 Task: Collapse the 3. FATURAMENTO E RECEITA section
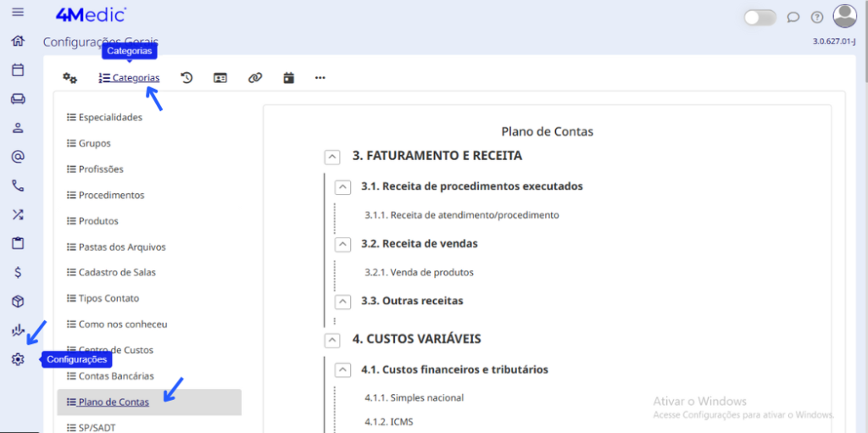pyautogui.click(x=333, y=157)
